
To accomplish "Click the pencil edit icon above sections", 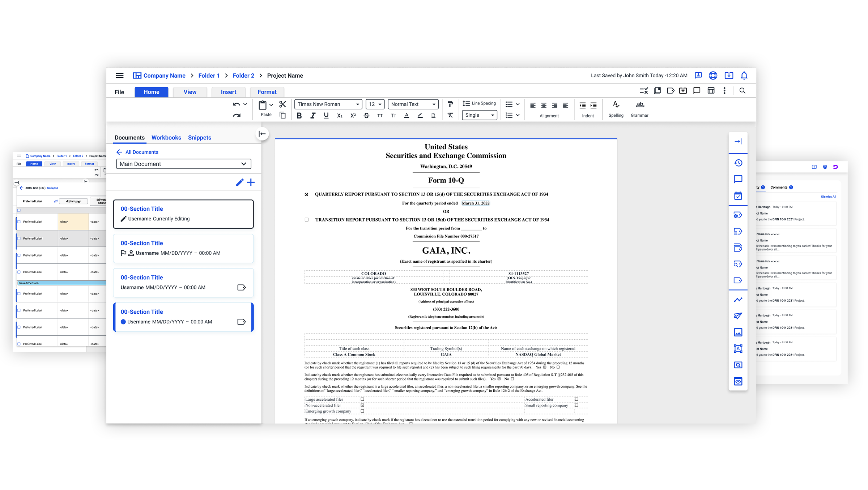I will (239, 182).
